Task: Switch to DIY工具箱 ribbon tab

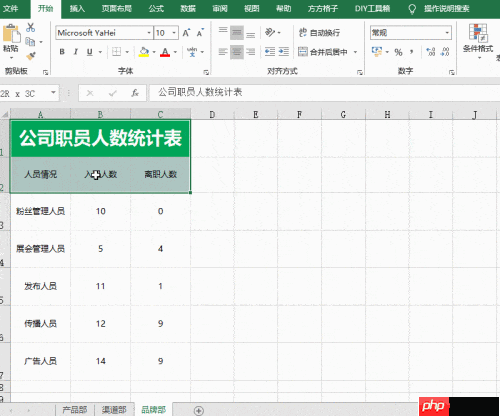Action: tap(372, 9)
